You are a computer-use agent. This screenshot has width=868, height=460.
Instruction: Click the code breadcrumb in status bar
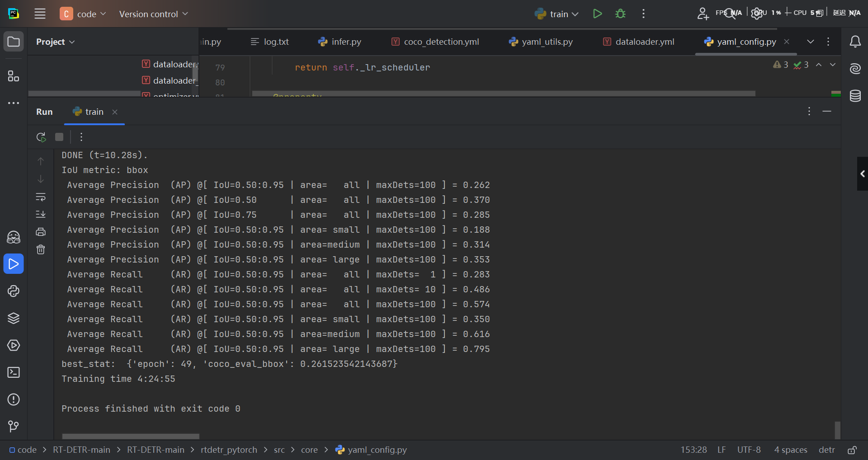pyautogui.click(x=23, y=450)
